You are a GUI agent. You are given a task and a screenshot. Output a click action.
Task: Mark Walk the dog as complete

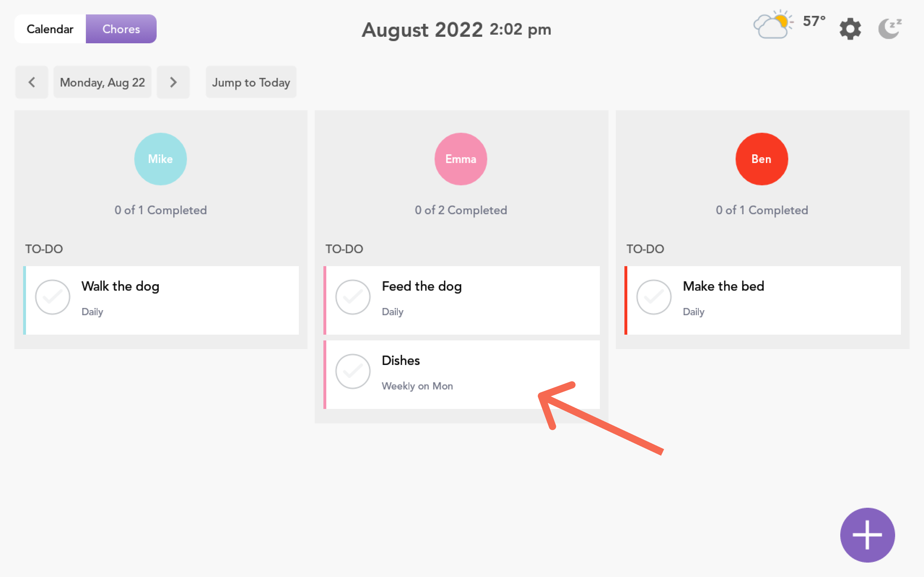(52, 297)
